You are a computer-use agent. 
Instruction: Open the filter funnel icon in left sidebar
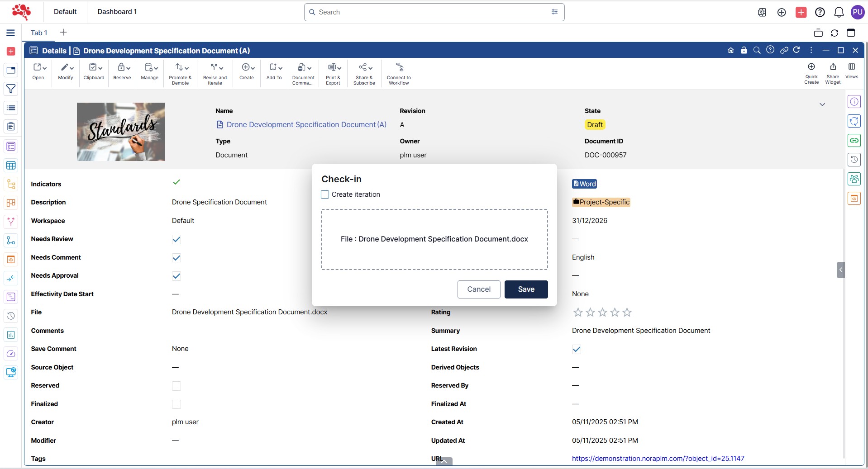[x=11, y=89]
